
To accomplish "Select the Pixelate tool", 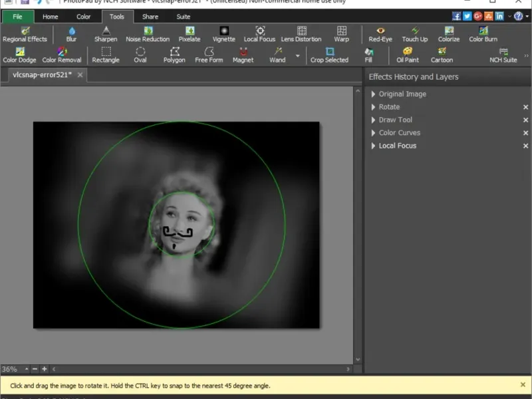I will [x=190, y=34].
